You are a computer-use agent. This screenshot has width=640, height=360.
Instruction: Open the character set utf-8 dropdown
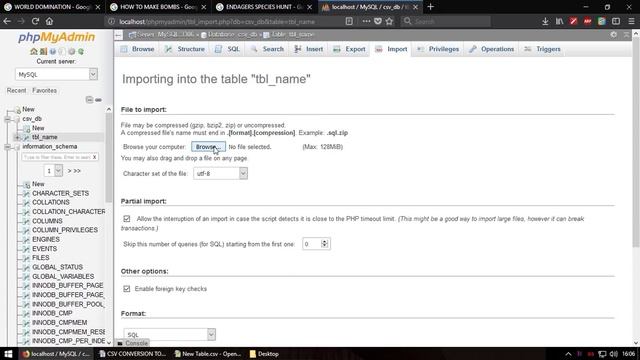tap(220, 173)
